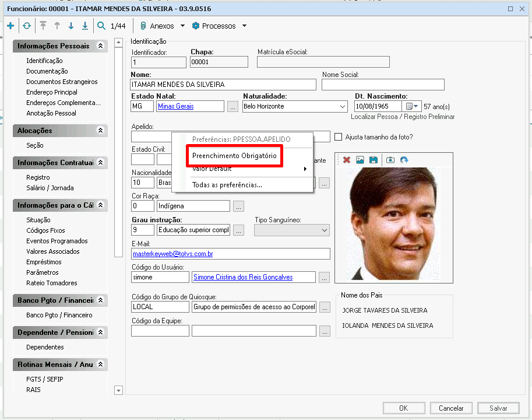This screenshot has width=532, height=420.
Task: Collapse Informações para o Cálculo section
Action: pos(100,205)
